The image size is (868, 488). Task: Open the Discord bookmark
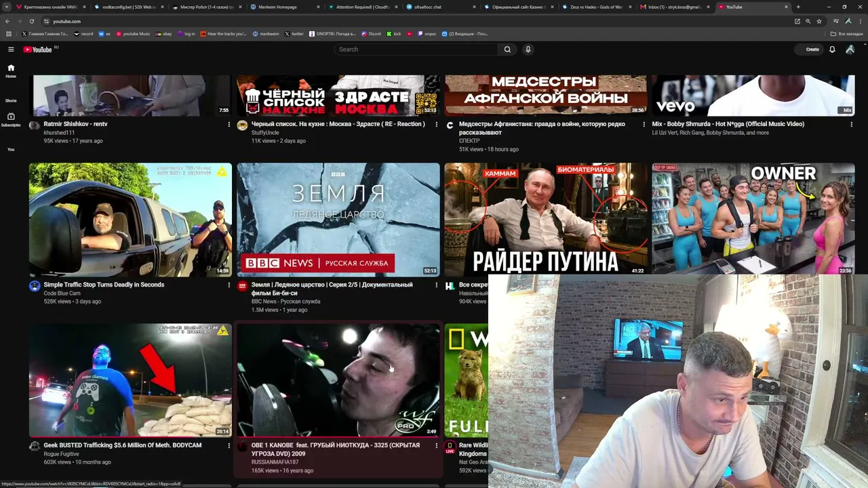tap(372, 33)
